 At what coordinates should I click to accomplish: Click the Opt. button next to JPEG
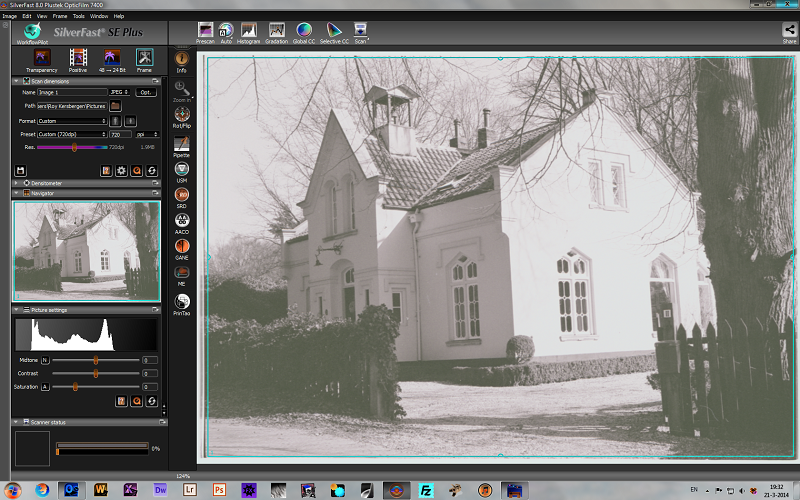(146, 92)
